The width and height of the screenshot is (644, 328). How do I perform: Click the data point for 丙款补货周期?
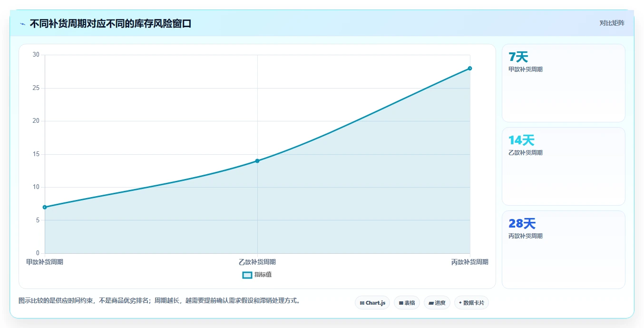[470, 68]
